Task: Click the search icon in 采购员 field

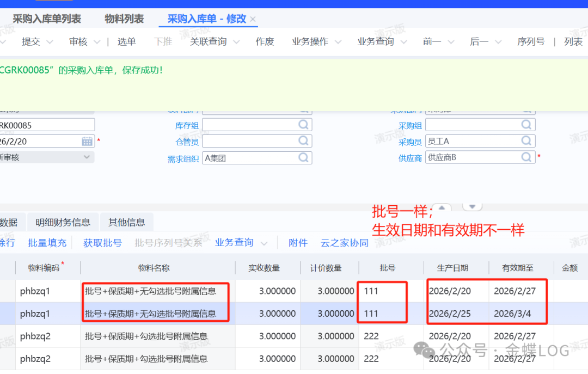Action: [526, 141]
